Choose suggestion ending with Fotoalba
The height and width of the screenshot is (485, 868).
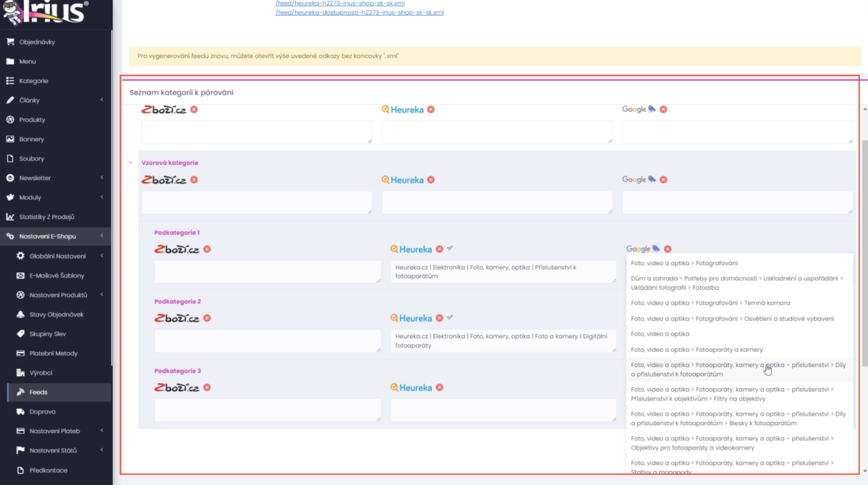[739, 283]
